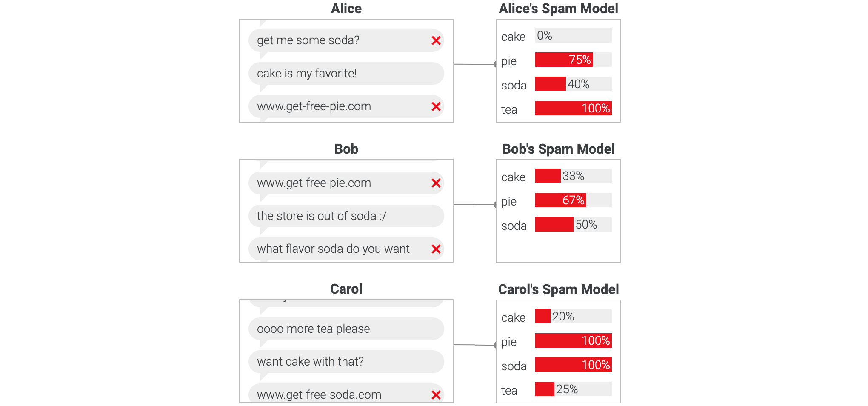Click the 50% soda bar in Bob's Spam Model

tap(554, 225)
